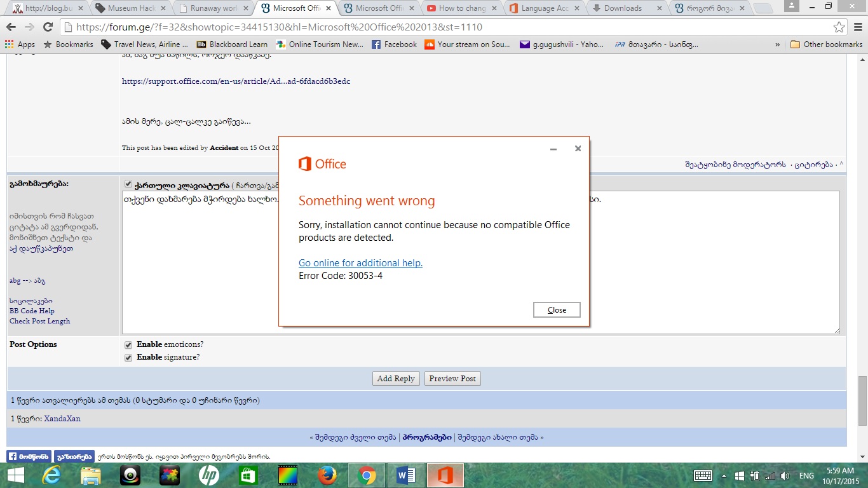The height and width of the screenshot is (488, 868).
Task: Switch to the Runaway work tab
Action: [213, 8]
